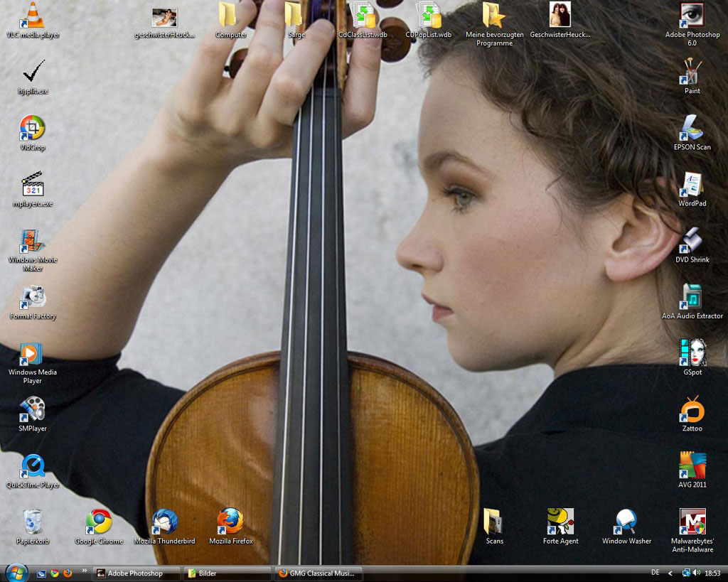The width and height of the screenshot is (728, 582).
Task: Switch to Adobe Photoshop taskbar button
Action: (x=136, y=573)
